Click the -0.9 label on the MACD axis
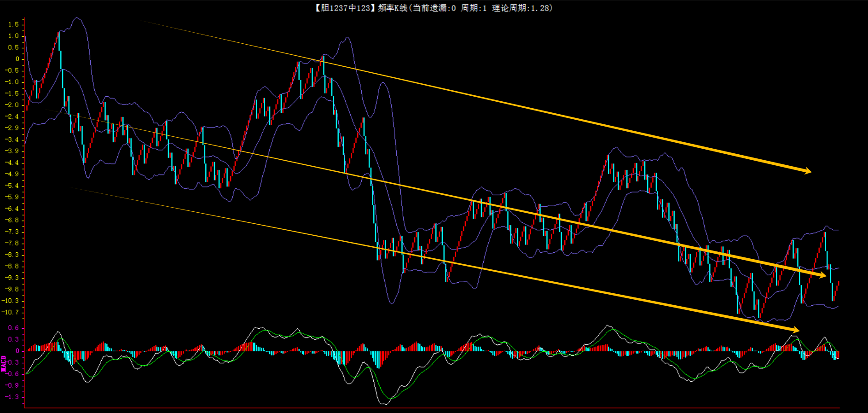 12,385
